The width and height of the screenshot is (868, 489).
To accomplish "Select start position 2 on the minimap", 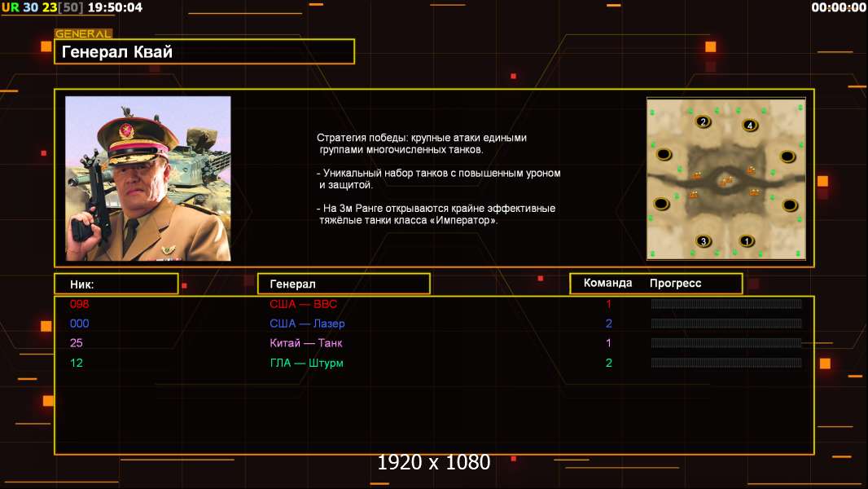I will [704, 122].
